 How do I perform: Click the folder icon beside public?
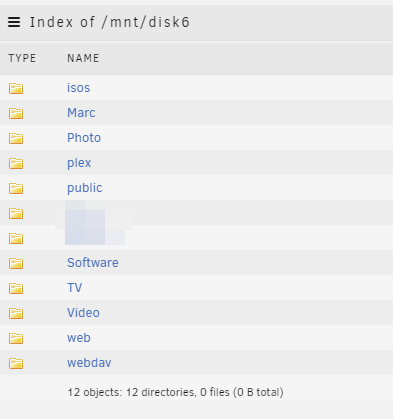(16, 188)
